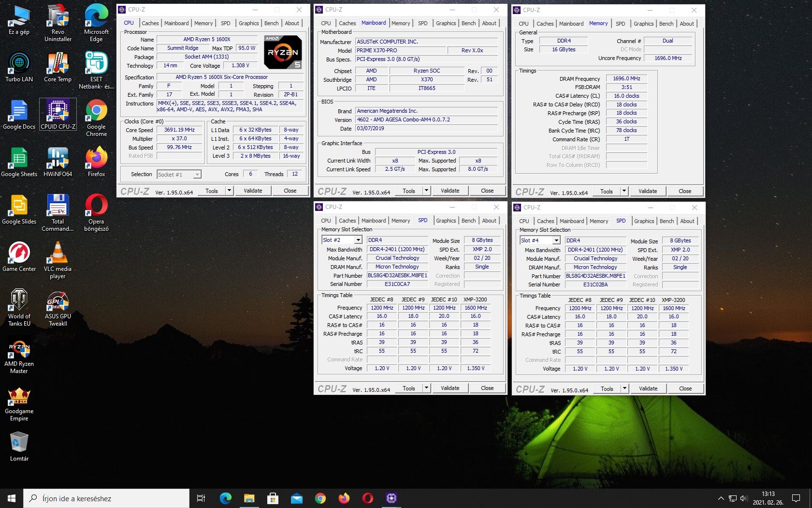Open the Slot #2 memory slot dropdown
The image size is (812, 508).
tap(358, 240)
